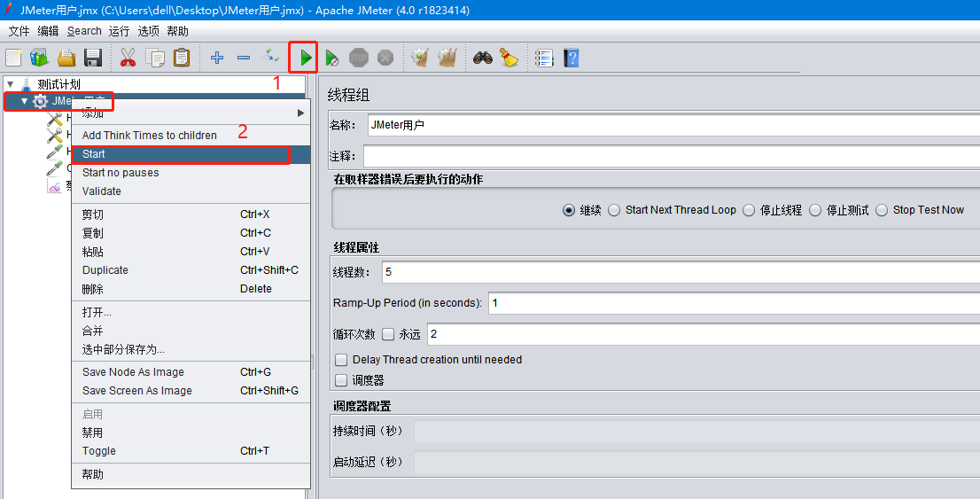Choose Validate in the context menu
This screenshot has height=499, width=980.
pos(191,191)
